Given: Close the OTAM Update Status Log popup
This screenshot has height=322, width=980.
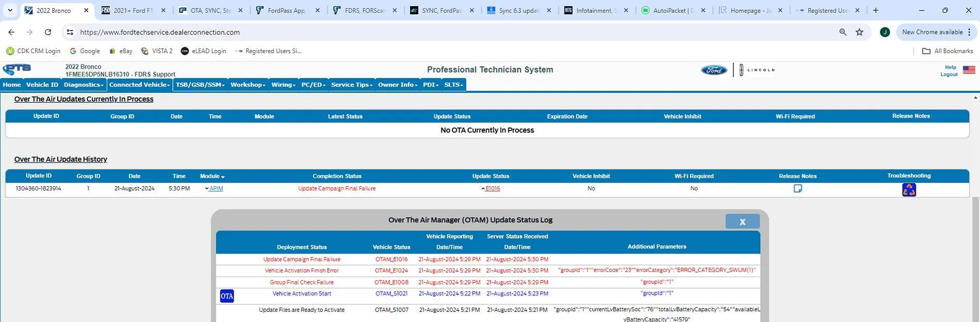Looking at the screenshot, I should [x=742, y=221].
